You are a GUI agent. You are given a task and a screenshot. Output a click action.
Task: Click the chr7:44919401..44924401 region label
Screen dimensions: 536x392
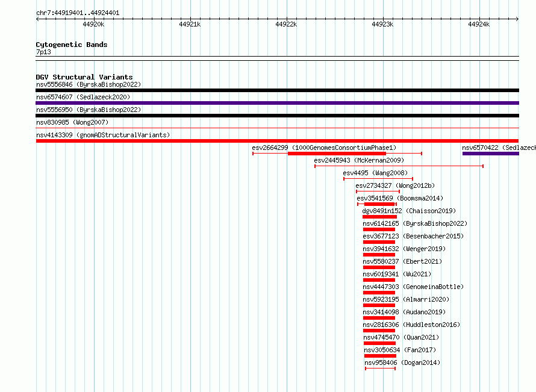pyautogui.click(x=78, y=13)
